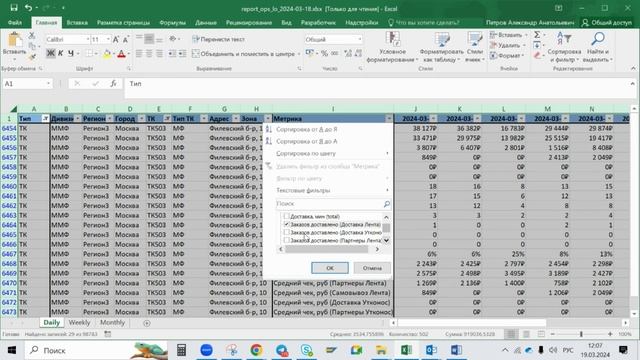The height and width of the screenshot is (360, 640).
Task: Toggle Underline (Ч) formatting
Action: [x=71, y=53]
